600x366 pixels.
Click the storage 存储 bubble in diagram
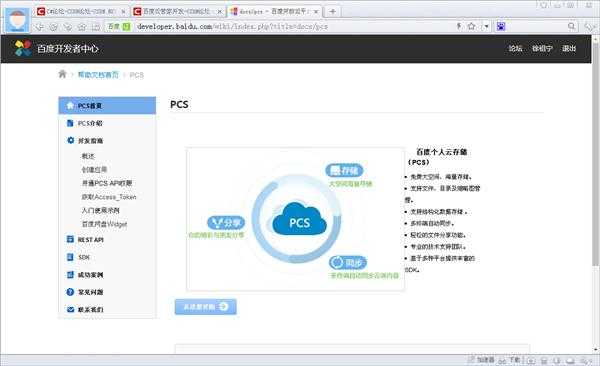coord(344,170)
